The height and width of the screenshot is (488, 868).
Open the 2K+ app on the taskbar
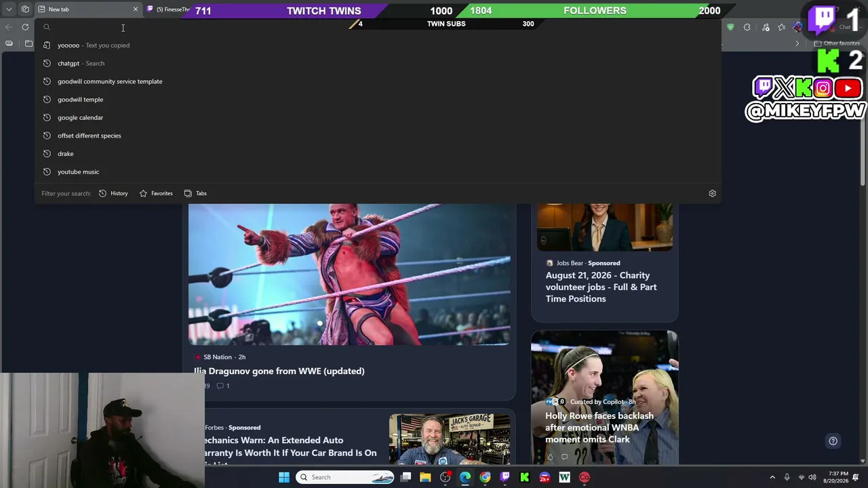545,477
